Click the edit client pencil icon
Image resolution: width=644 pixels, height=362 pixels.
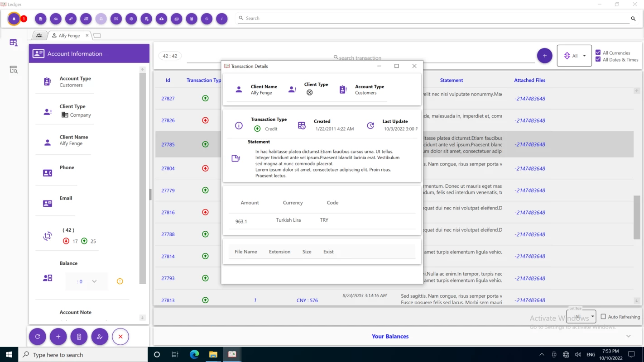(x=100, y=337)
